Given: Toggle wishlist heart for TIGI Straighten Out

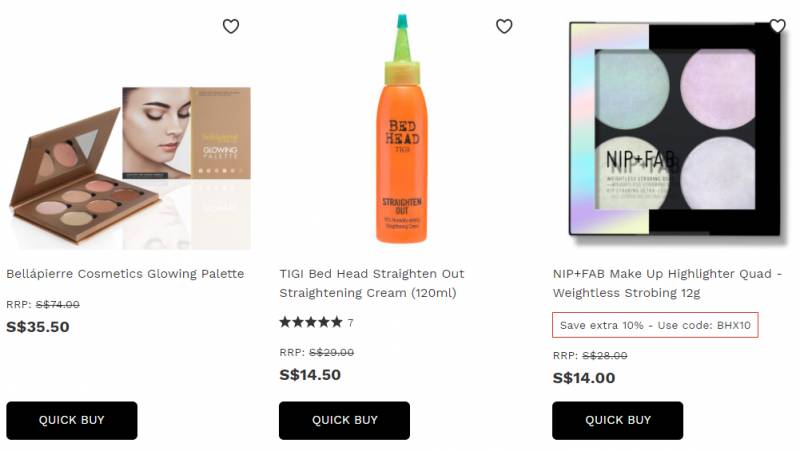Looking at the screenshot, I should 504,26.
